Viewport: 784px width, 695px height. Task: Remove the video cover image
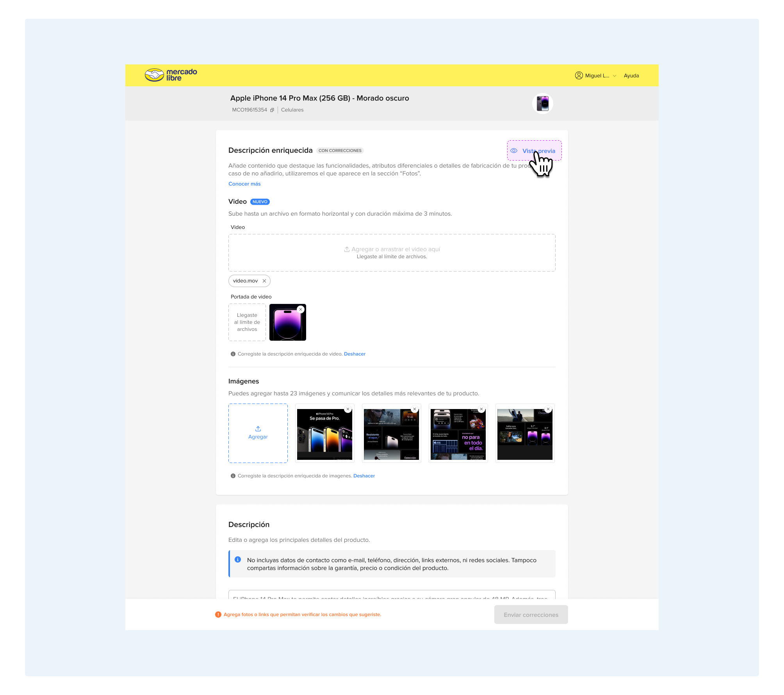tap(301, 309)
